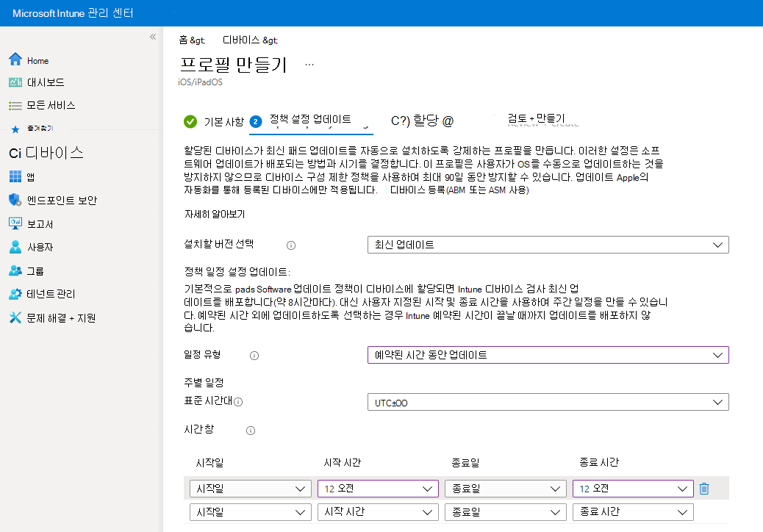
Task: Open second row 시작 시간 dropdown
Action: [x=378, y=512]
